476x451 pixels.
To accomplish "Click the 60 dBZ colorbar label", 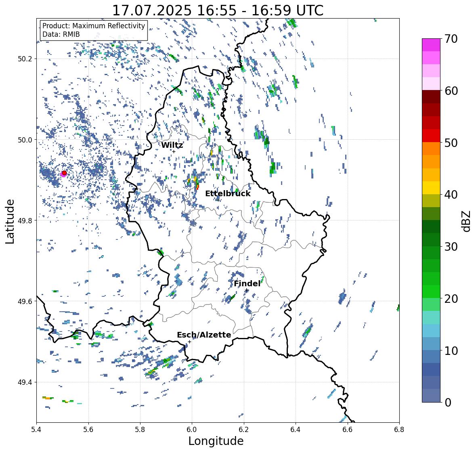I will pyautogui.click(x=451, y=91).
